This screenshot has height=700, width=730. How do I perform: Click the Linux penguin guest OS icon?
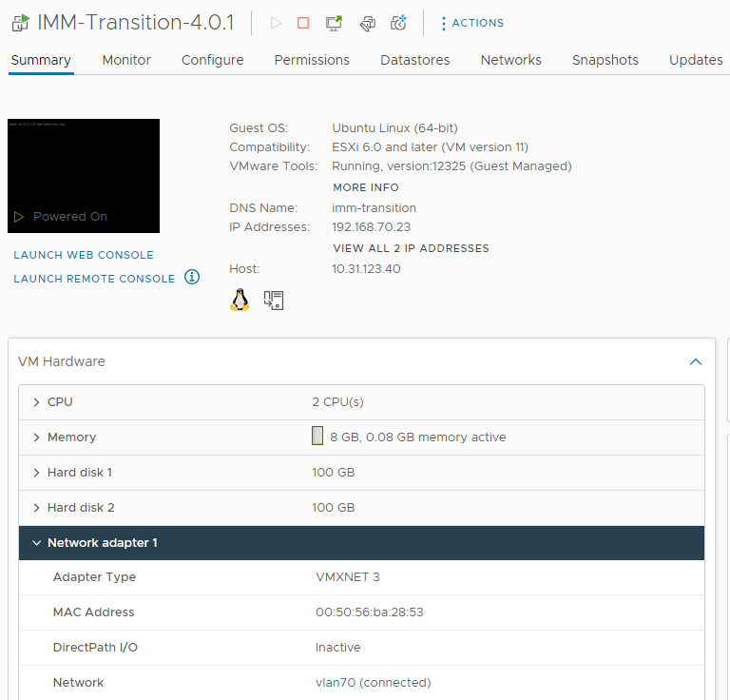pyautogui.click(x=240, y=300)
